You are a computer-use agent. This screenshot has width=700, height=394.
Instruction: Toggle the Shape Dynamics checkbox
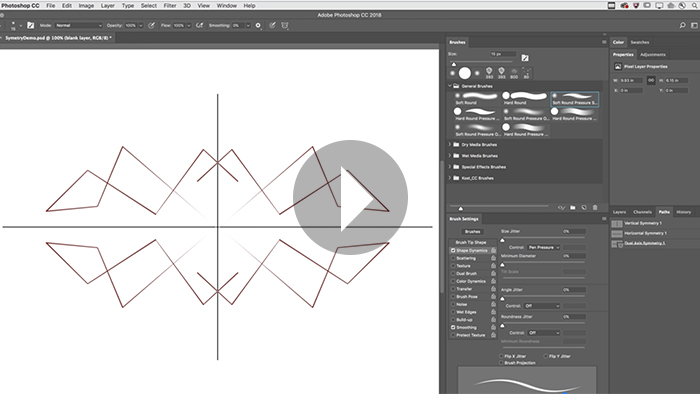pos(453,250)
